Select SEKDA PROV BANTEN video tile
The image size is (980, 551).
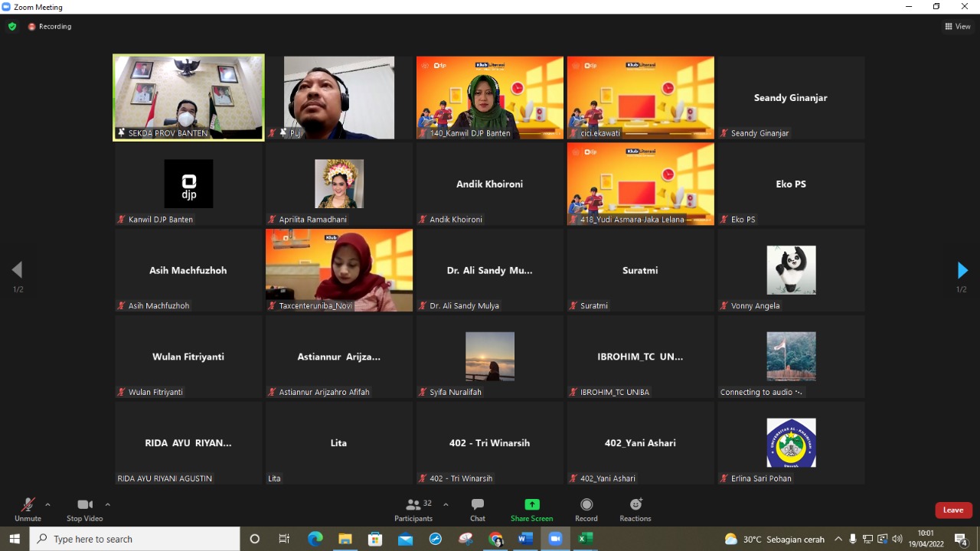point(188,97)
